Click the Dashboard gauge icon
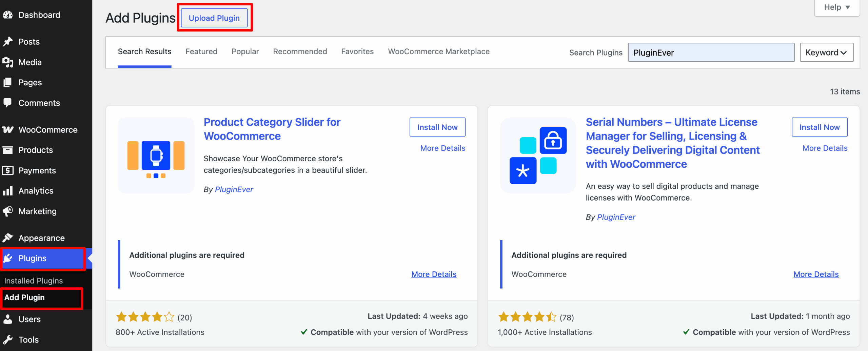The height and width of the screenshot is (351, 868). point(8,15)
